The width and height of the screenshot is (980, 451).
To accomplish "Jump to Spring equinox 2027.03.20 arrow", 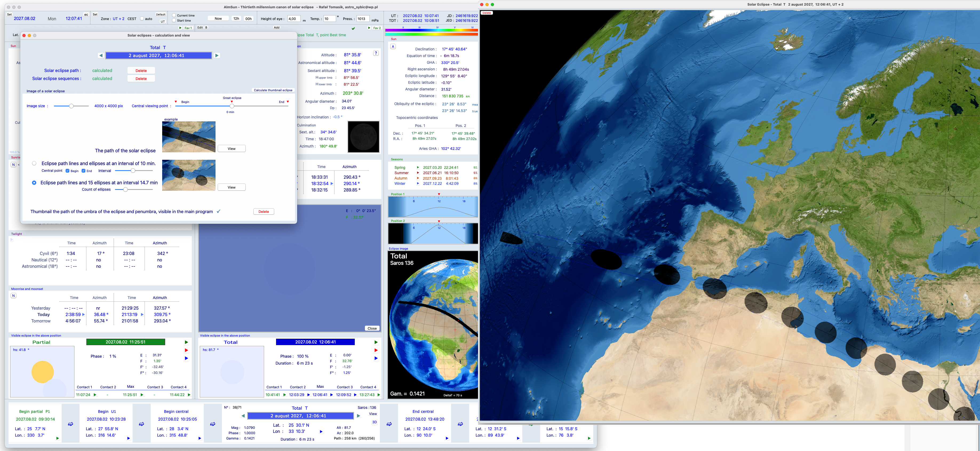I will [x=418, y=167].
